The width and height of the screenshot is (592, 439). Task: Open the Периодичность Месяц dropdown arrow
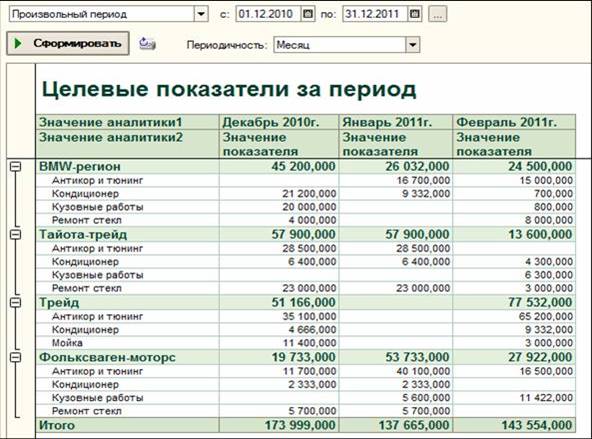click(x=413, y=45)
